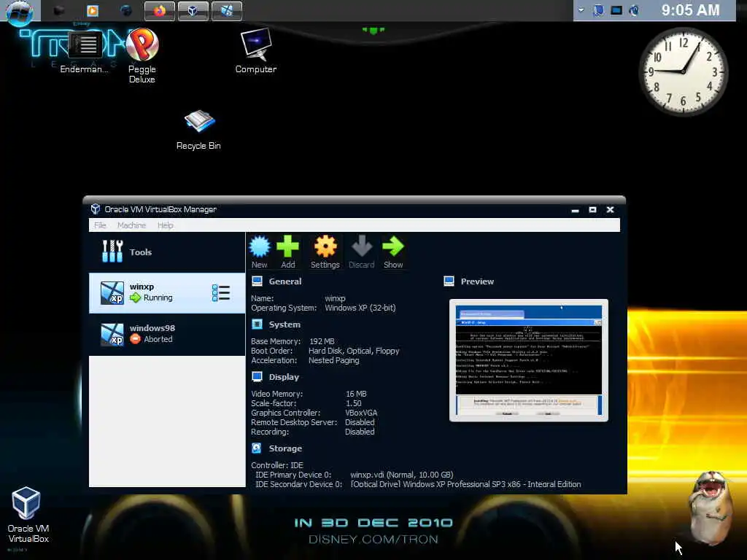This screenshot has width=747, height=560.
Task: Select Tools wrench icon in sidebar
Action: click(x=112, y=252)
